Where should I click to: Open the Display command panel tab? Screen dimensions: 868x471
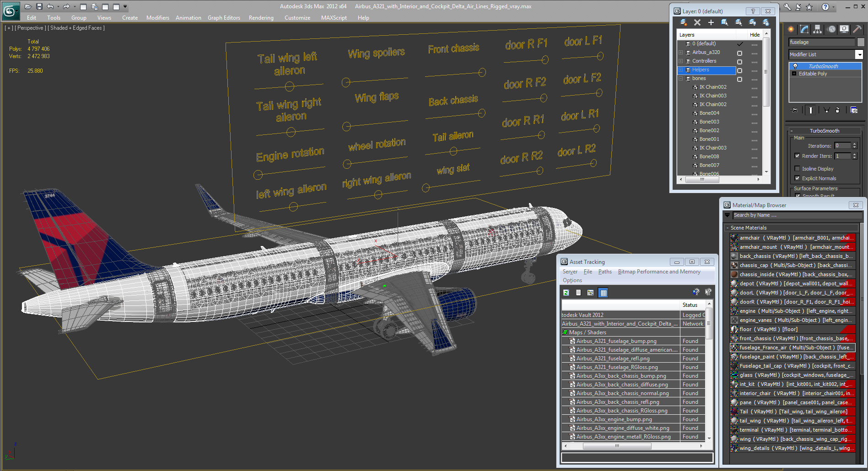point(844,29)
